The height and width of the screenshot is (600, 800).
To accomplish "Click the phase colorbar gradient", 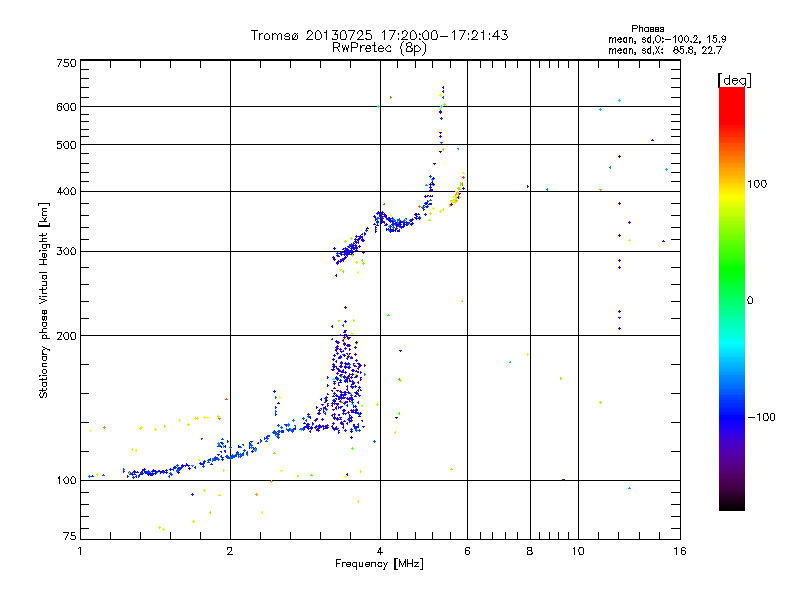I will (x=732, y=299).
